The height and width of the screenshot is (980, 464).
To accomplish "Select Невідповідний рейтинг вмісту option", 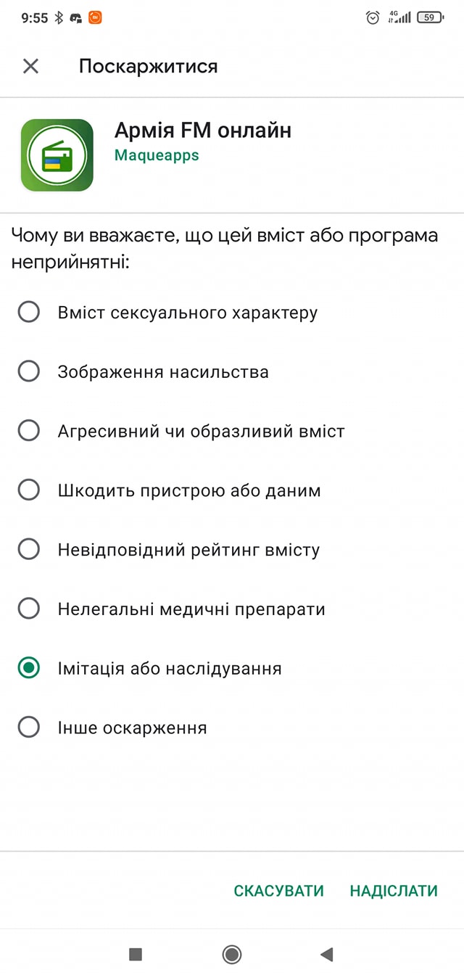I will tap(28, 549).
